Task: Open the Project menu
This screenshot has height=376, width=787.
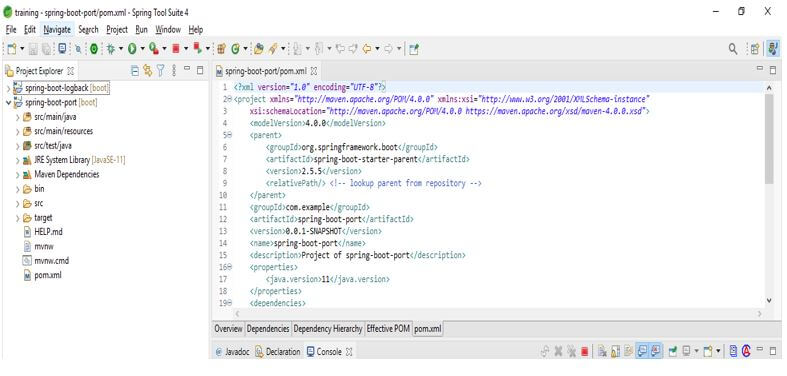Action: pyautogui.click(x=117, y=30)
